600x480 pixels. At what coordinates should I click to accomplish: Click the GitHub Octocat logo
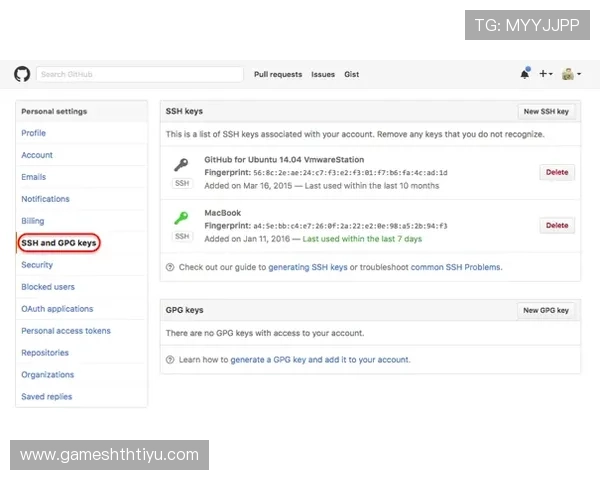(x=22, y=74)
